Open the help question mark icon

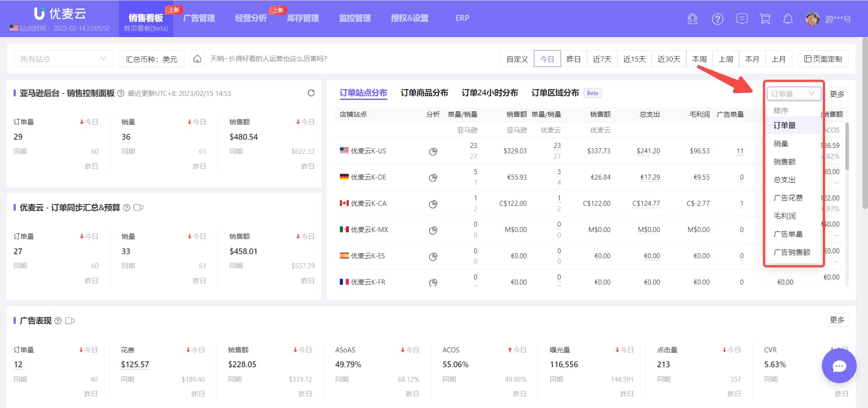pyautogui.click(x=717, y=19)
